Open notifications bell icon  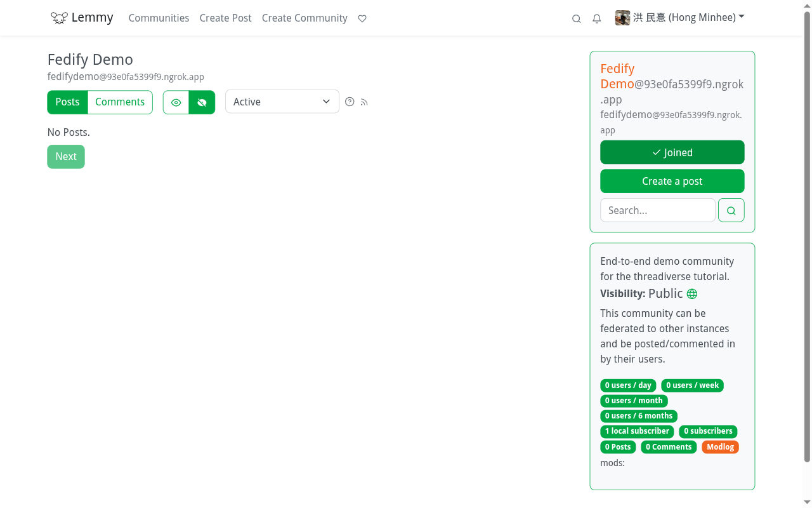[x=596, y=18]
